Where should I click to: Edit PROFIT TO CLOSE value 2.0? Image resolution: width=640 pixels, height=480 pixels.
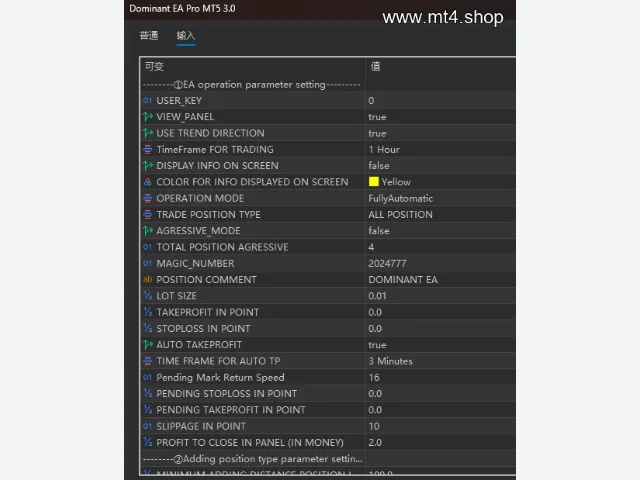point(375,442)
